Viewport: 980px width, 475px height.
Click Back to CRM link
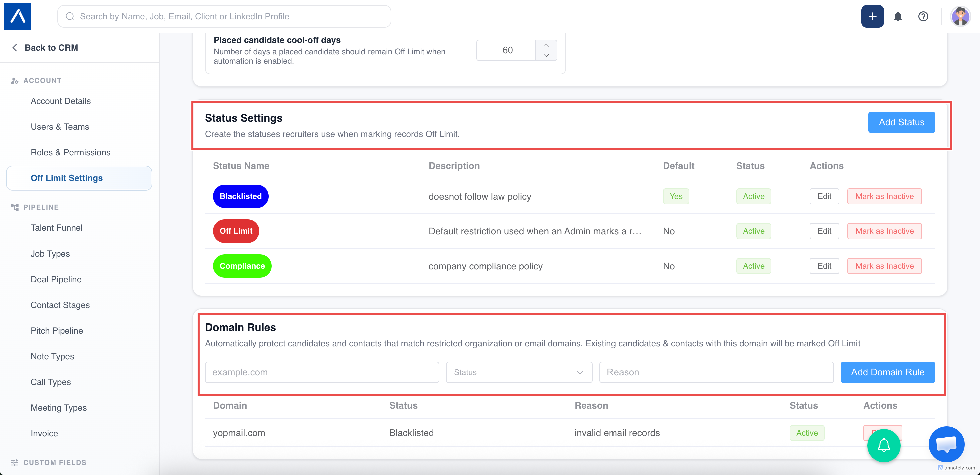tap(51, 48)
